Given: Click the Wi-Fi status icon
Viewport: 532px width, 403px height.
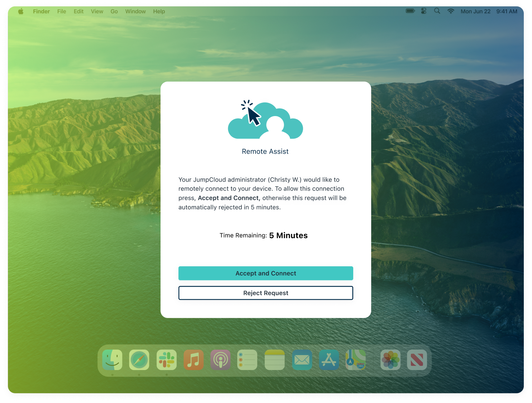Looking at the screenshot, I should point(451,11).
